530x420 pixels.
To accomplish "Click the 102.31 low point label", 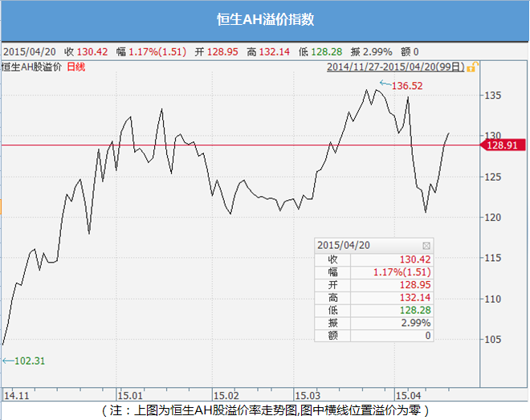I will pos(30,361).
